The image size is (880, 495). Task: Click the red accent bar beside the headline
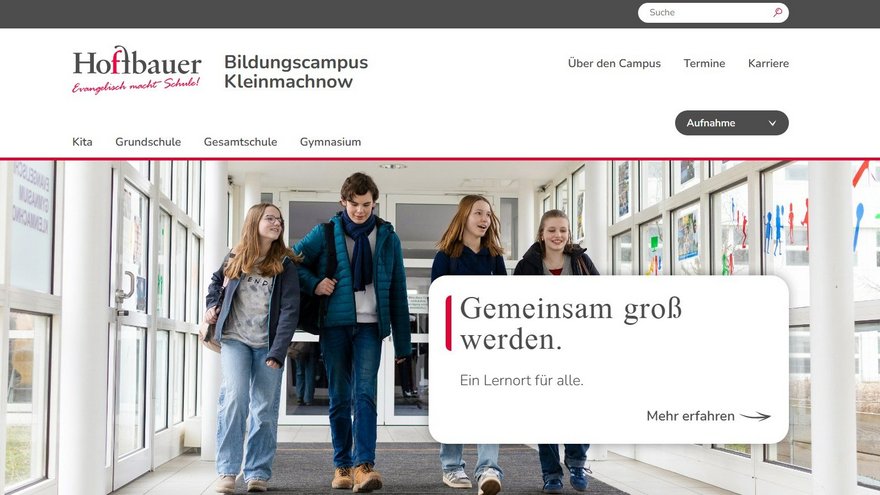point(448,323)
